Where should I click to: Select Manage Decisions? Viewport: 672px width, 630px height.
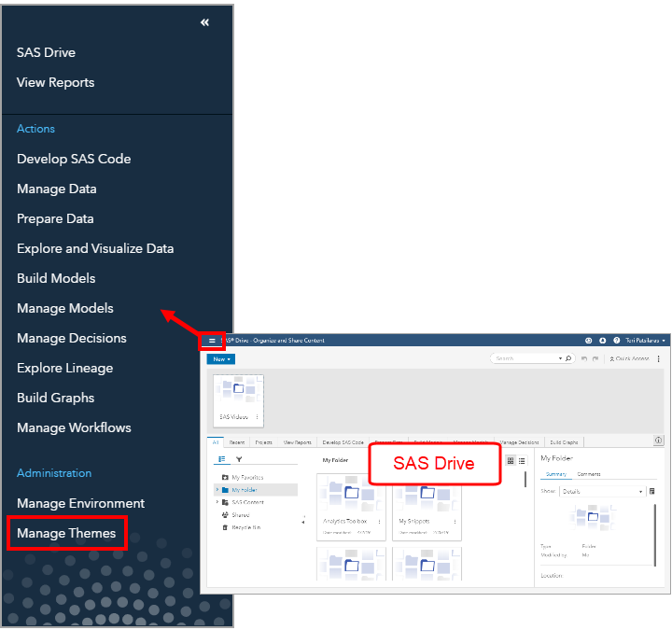tap(72, 338)
